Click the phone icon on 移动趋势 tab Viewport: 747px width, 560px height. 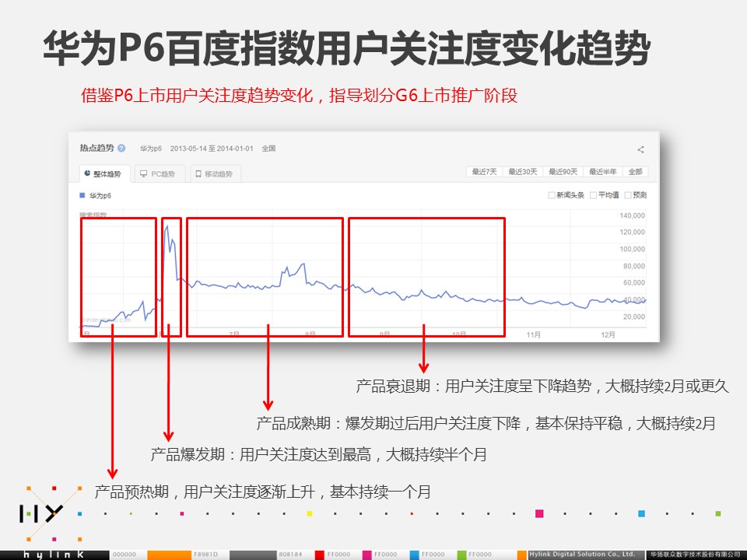(198, 173)
